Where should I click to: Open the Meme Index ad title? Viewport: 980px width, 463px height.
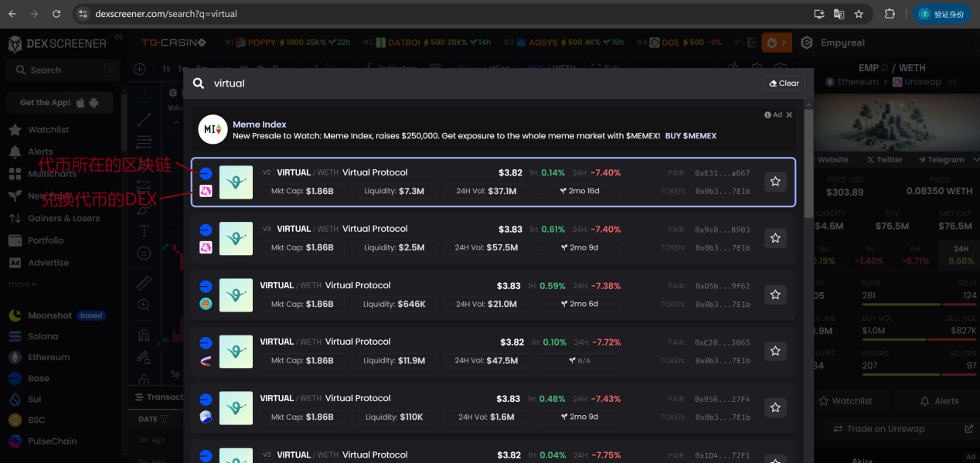(x=260, y=124)
